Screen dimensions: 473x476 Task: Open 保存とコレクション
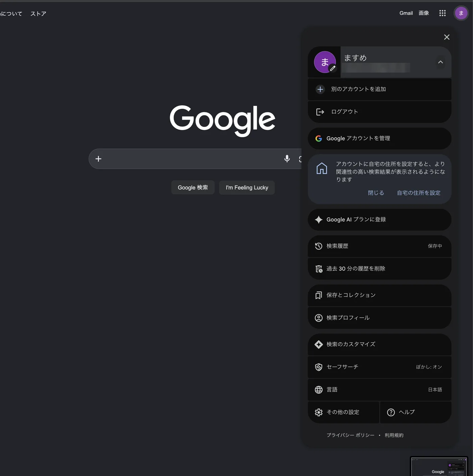(379, 295)
